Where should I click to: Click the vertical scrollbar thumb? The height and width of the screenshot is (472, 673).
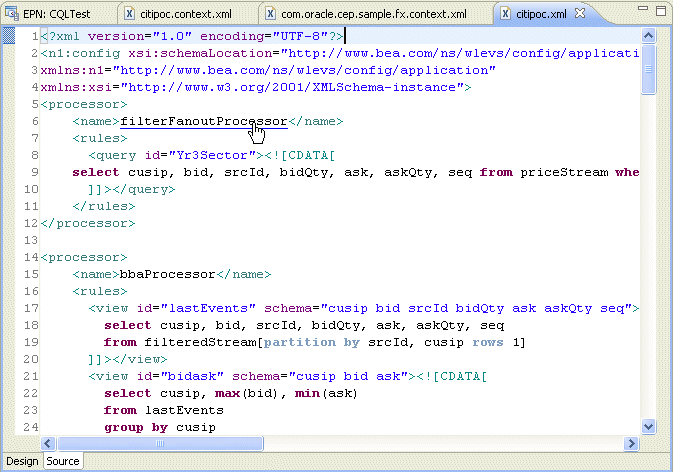(x=649, y=69)
